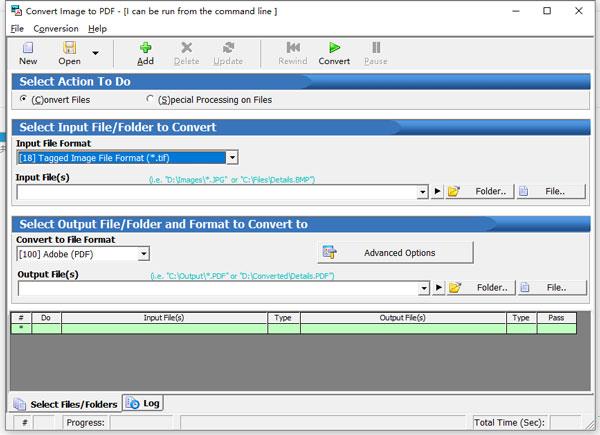This screenshot has width=600, height=435.
Task: Maximize the Convert Image to PDF window
Action: pyautogui.click(x=547, y=11)
